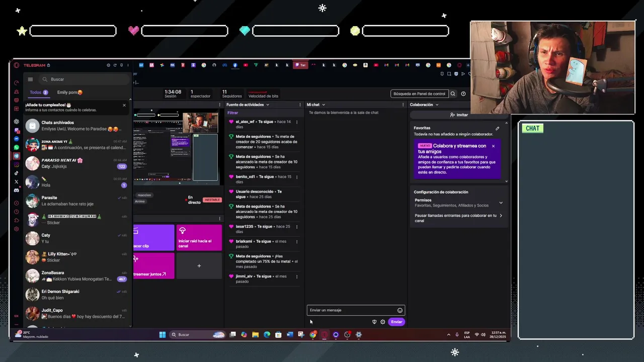Open the Judit_Capo chat
The image size is (644, 362).
pos(77,313)
